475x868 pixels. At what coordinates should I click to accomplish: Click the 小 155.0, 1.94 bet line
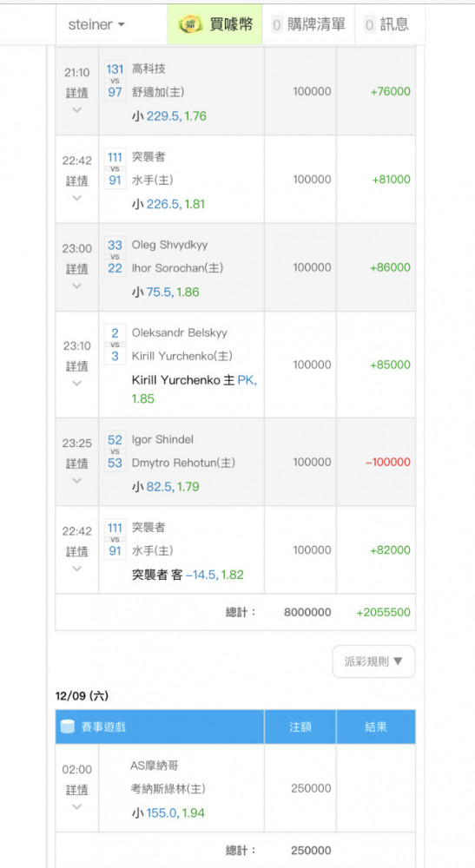168,813
